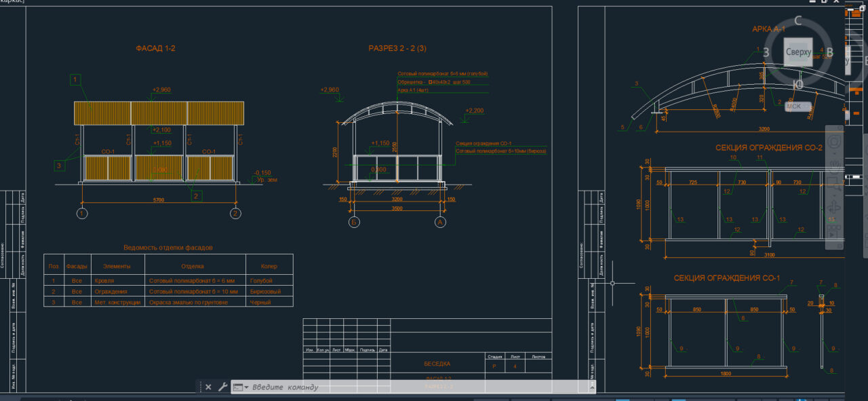This screenshot has width=868, height=401.
Task: Expand the zoom options arrow in navigation bar
Action: pos(835,195)
